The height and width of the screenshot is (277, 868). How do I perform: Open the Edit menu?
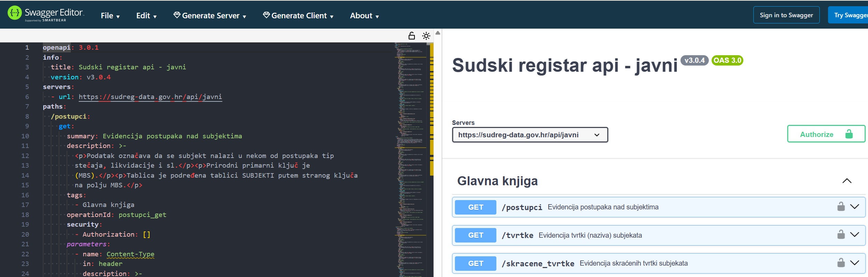tap(146, 16)
